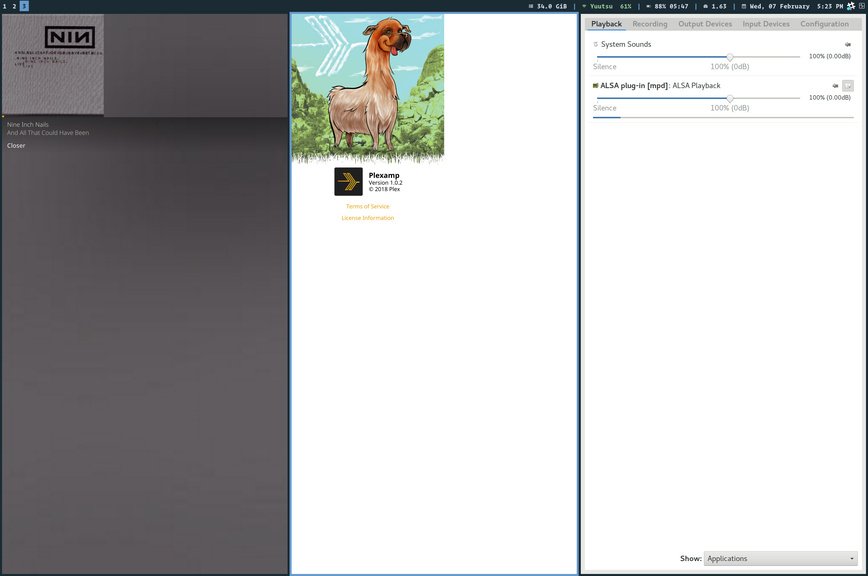Screen dimensions: 868x576
Task: Click the disk usage icon beside 34.0 GiB
Action: pyautogui.click(x=530, y=7)
